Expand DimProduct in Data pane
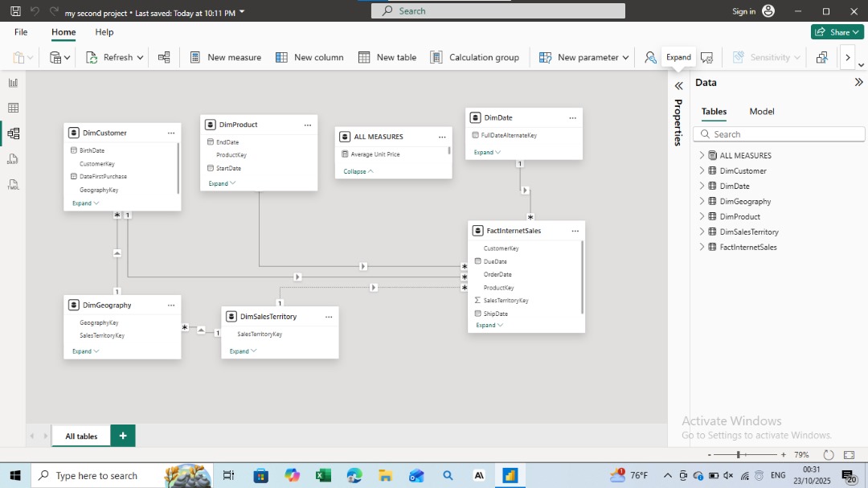The width and height of the screenshot is (868, 488). tap(702, 216)
